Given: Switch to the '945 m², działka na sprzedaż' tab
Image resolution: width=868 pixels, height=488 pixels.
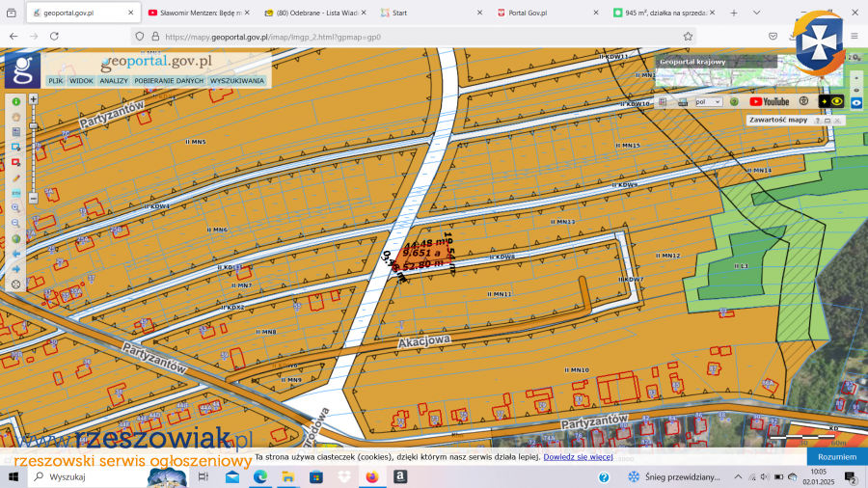Looking at the screenshot, I should [664, 13].
